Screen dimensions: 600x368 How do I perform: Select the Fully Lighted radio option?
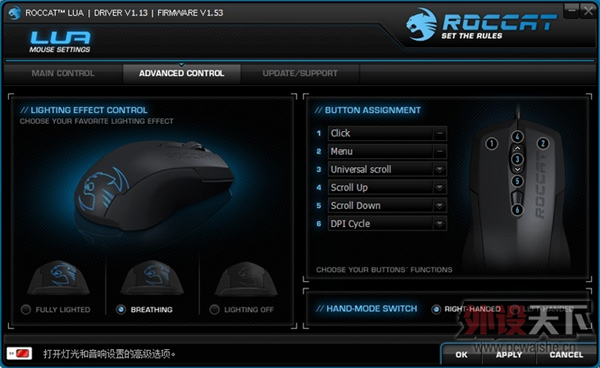(x=26, y=309)
